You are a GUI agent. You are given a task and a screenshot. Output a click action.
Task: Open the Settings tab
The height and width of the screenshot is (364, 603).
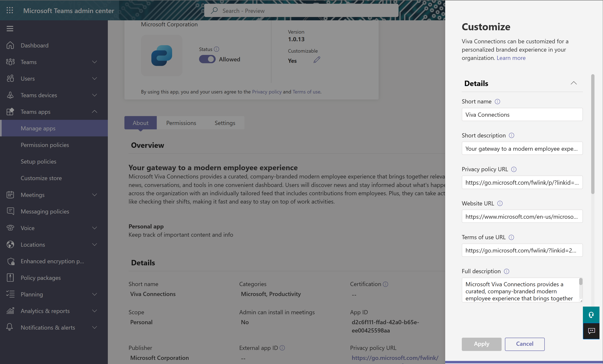(225, 123)
